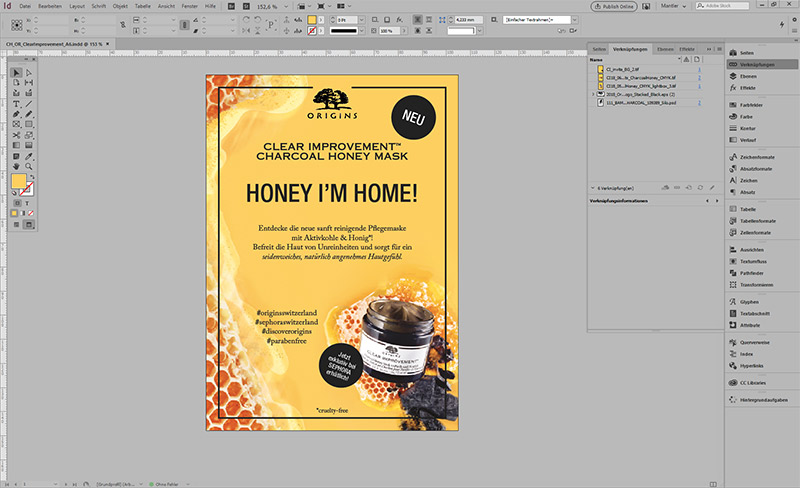This screenshot has width=800, height=488.
Task: Select the Scissors tool
Action: (16, 135)
